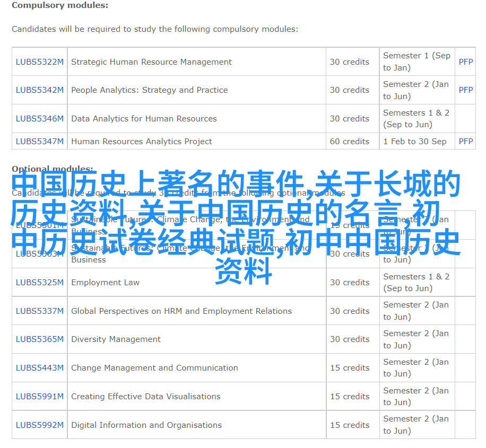
Task: Click the 1 Feb to 30 Sep cell
Action: pos(414,142)
